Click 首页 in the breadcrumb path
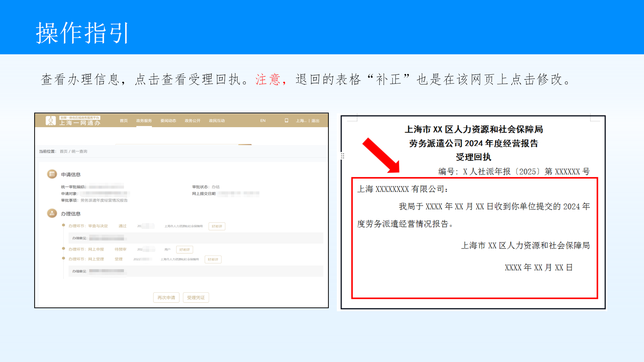This screenshot has width=644, height=362. [63, 151]
